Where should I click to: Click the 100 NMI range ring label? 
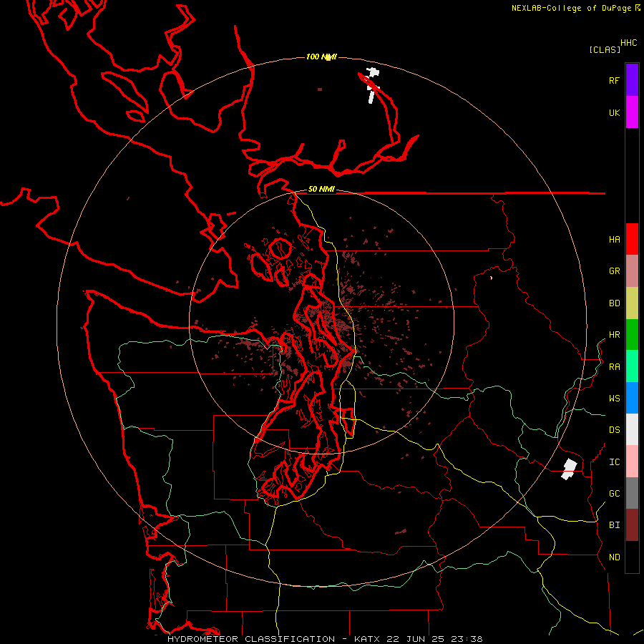[x=321, y=57]
